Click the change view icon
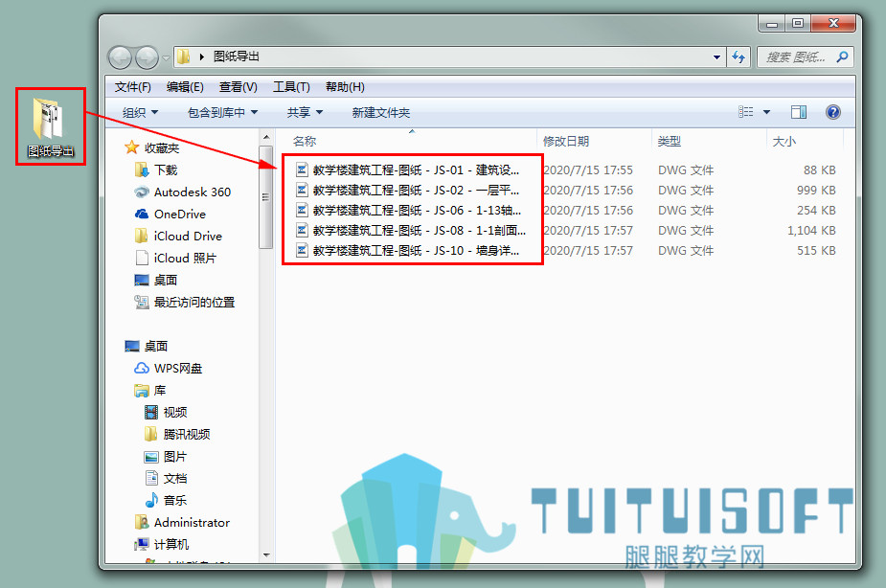The image size is (886, 588). coord(746,112)
